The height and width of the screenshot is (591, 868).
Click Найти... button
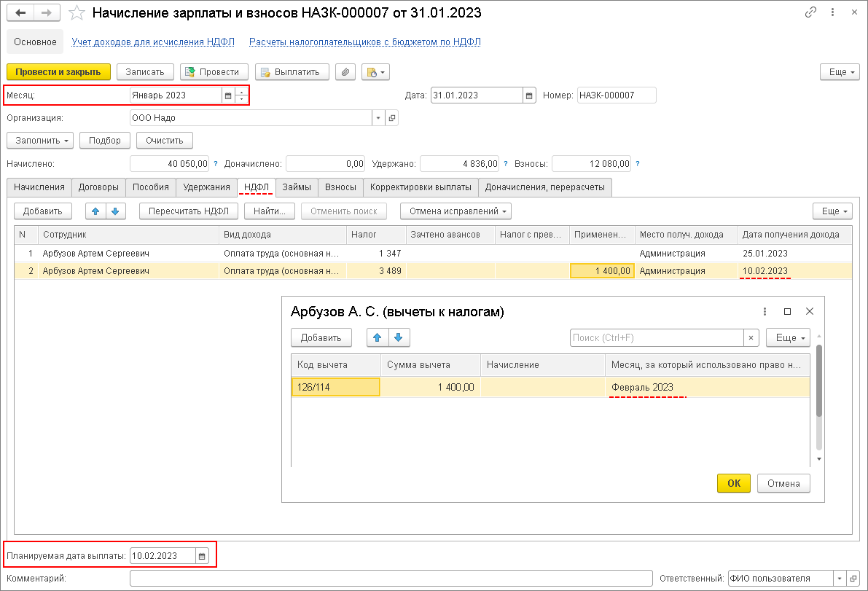click(270, 211)
